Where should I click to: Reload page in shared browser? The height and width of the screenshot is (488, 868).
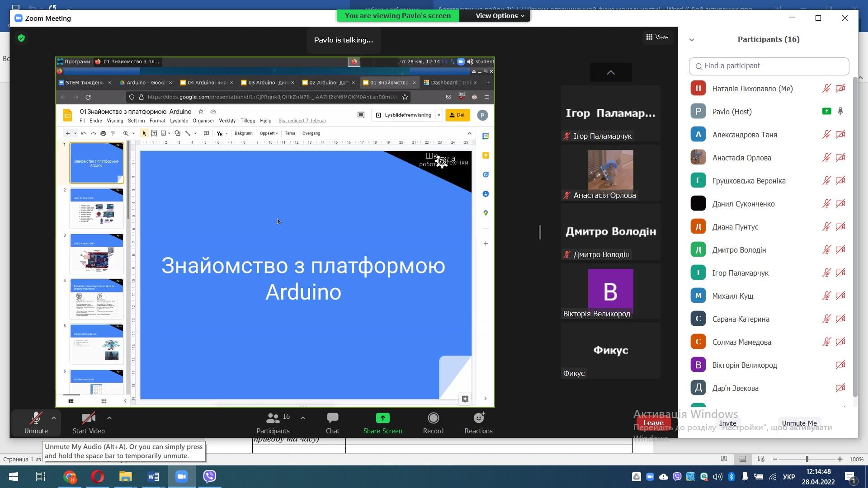88,97
